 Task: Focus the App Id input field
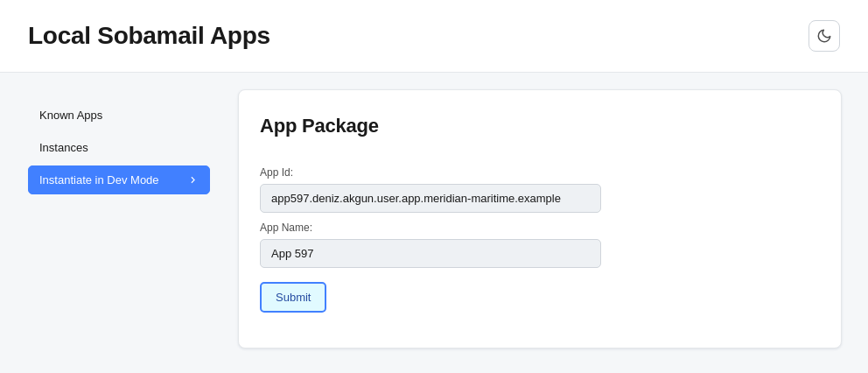coord(430,199)
